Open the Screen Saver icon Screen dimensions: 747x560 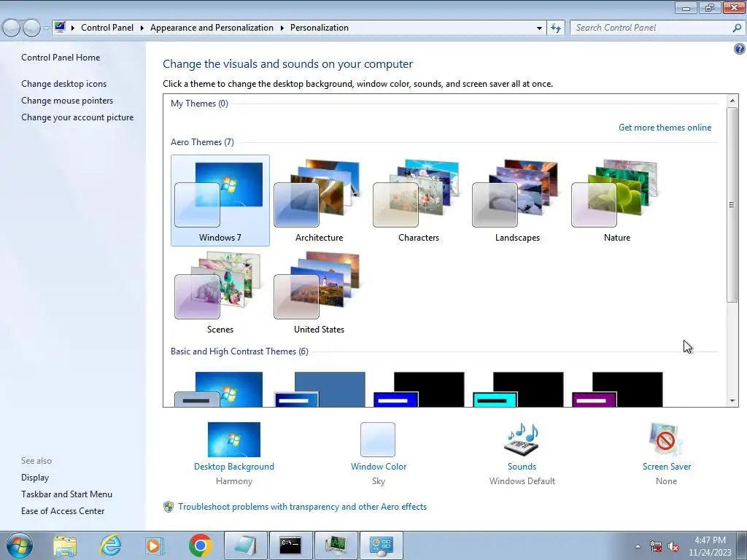tap(666, 440)
